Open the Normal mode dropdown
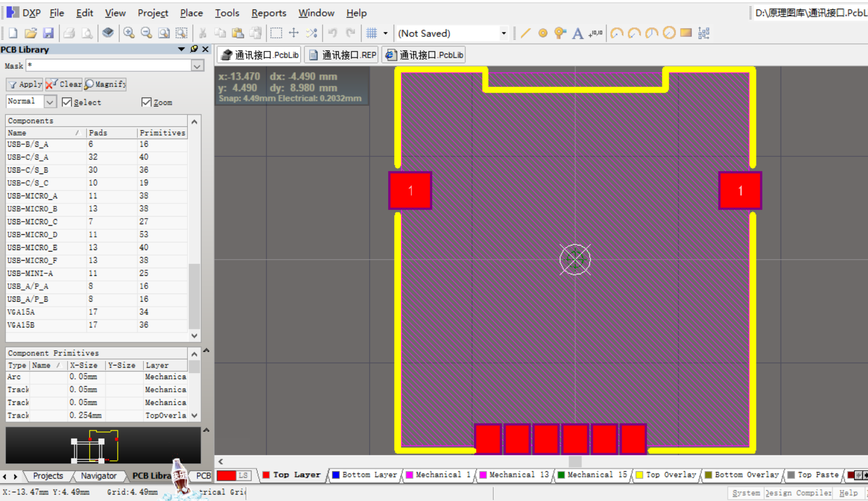 50,102
